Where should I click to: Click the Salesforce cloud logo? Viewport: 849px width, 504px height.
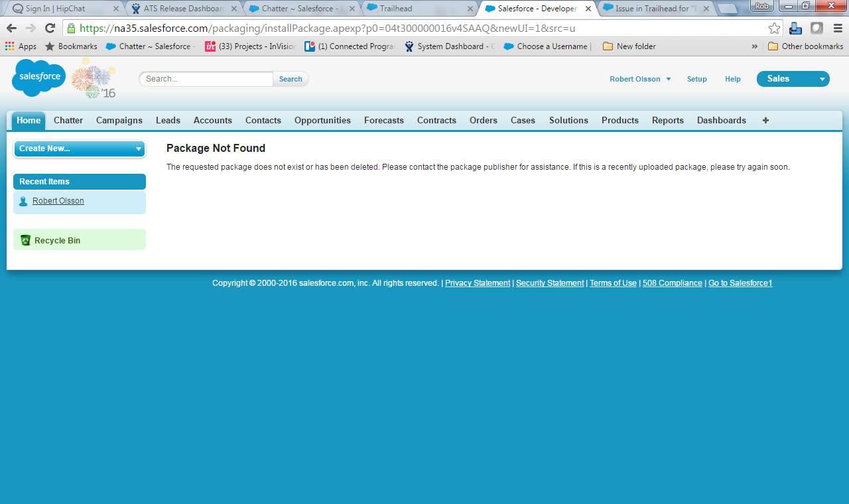38,78
